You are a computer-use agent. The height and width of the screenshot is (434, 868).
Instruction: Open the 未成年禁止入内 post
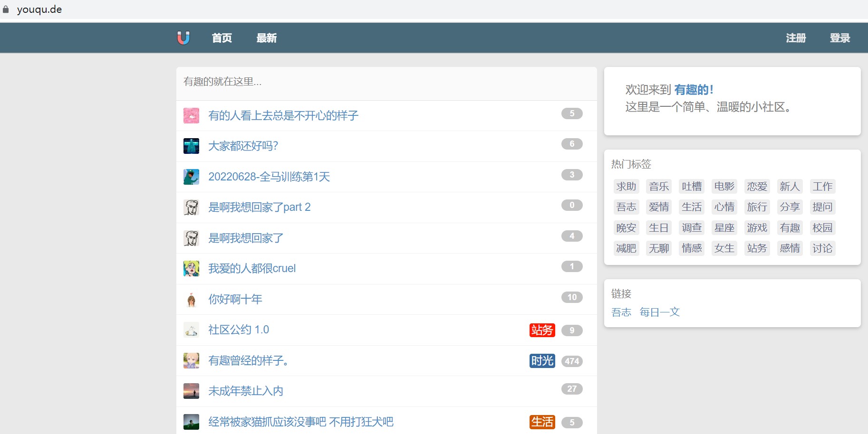(246, 391)
